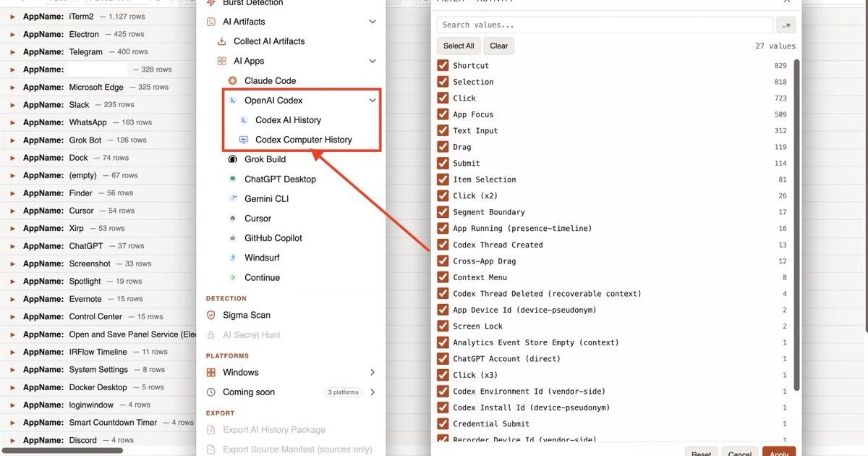Uncheck the Drag checkbox
The image size is (868, 456).
(443, 147)
